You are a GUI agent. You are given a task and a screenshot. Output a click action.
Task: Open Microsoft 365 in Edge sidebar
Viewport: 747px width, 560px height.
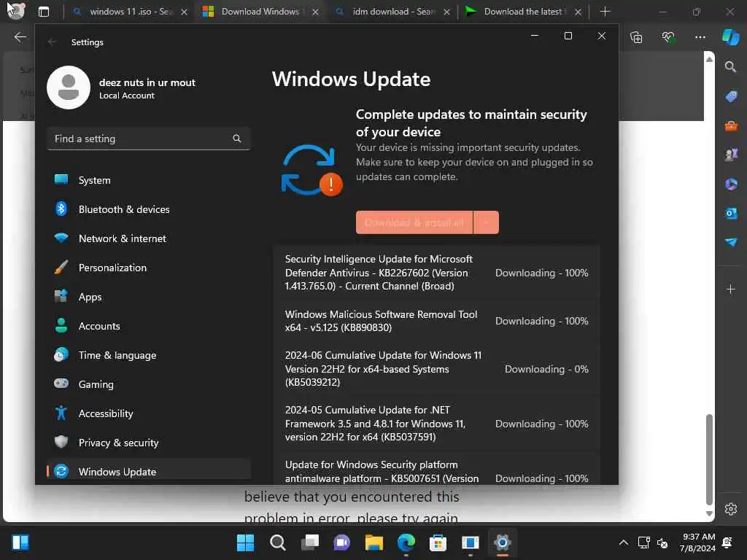click(x=731, y=184)
